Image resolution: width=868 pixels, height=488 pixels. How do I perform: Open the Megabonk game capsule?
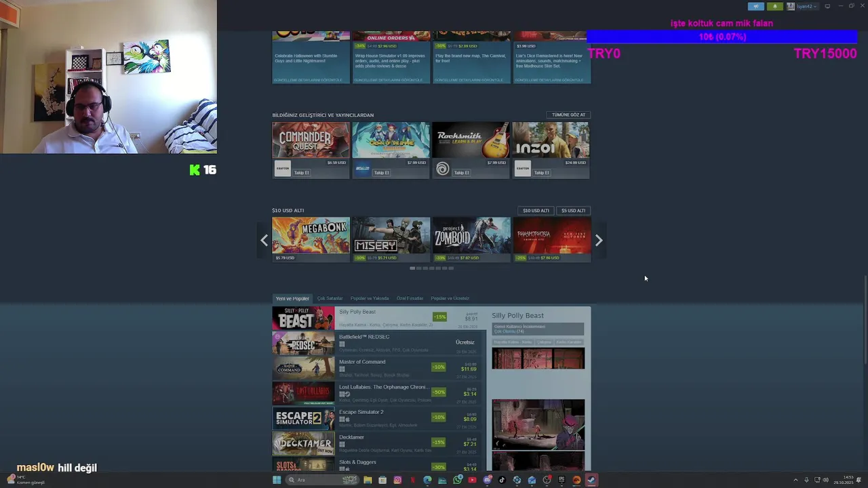[311, 239]
